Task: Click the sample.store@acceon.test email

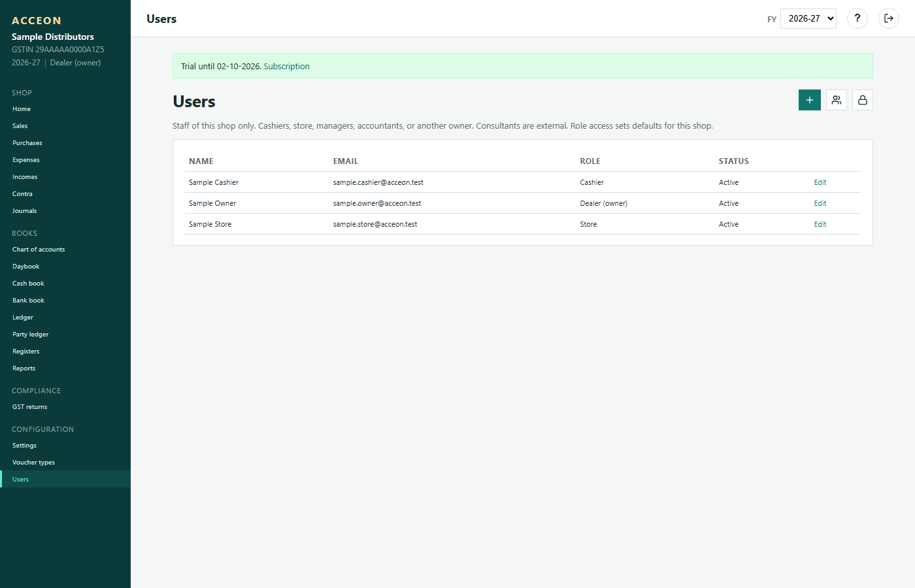Action: [x=375, y=224]
